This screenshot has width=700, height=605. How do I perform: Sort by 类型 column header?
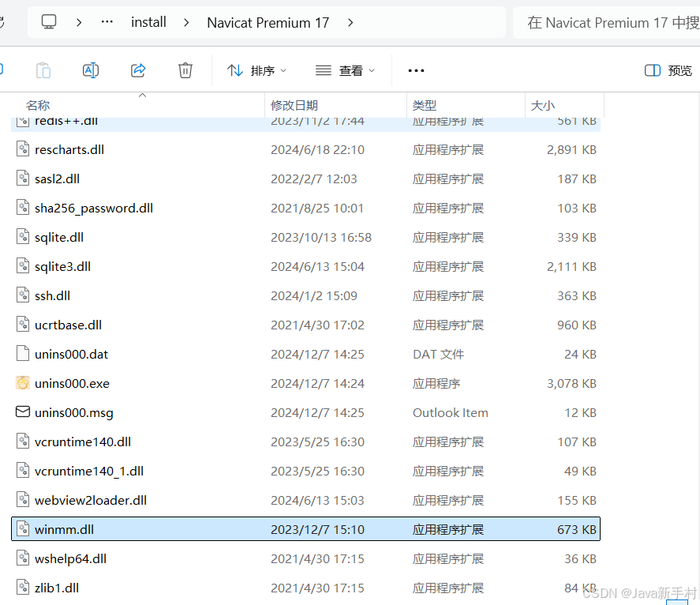pos(425,106)
